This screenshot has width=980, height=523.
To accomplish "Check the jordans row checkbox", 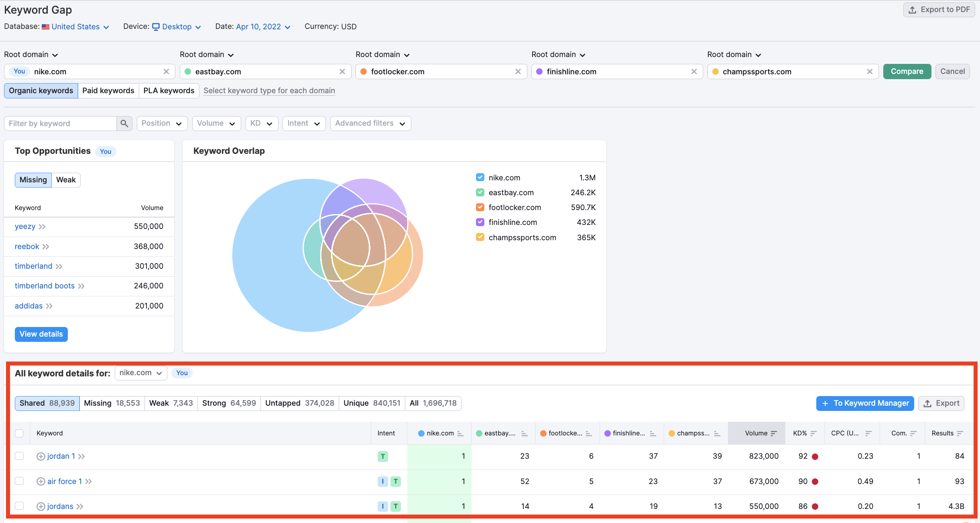I will pyautogui.click(x=19, y=506).
